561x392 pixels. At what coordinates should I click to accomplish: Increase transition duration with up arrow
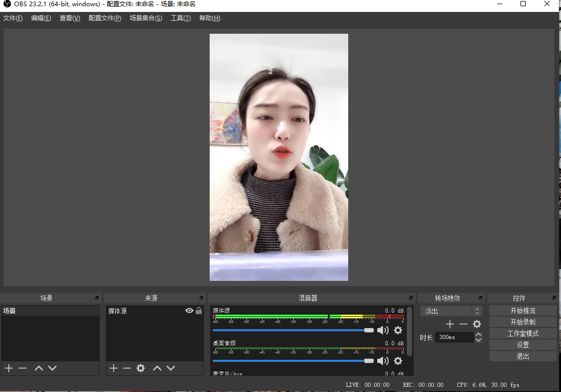(x=478, y=334)
